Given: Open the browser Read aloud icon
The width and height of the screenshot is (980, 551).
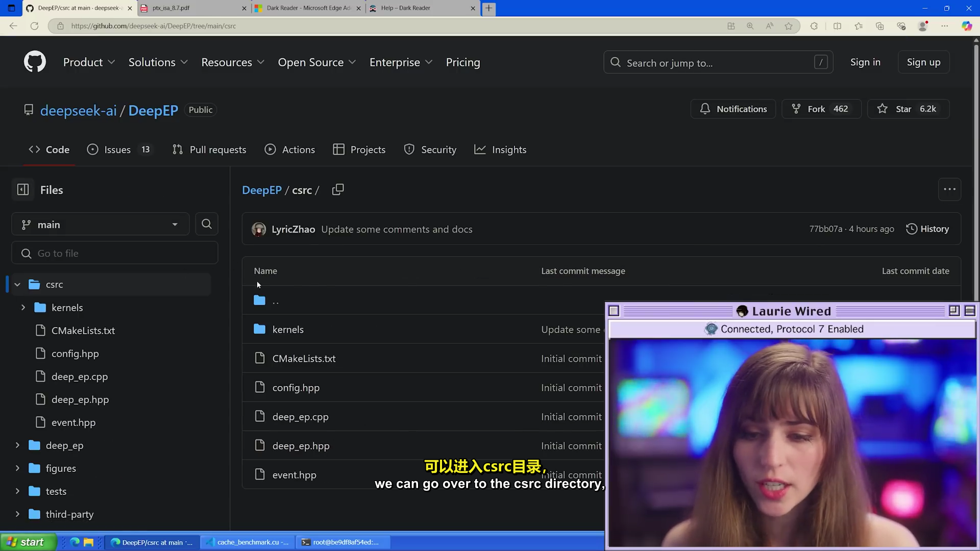Looking at the screenshot, I should [769, 26].
